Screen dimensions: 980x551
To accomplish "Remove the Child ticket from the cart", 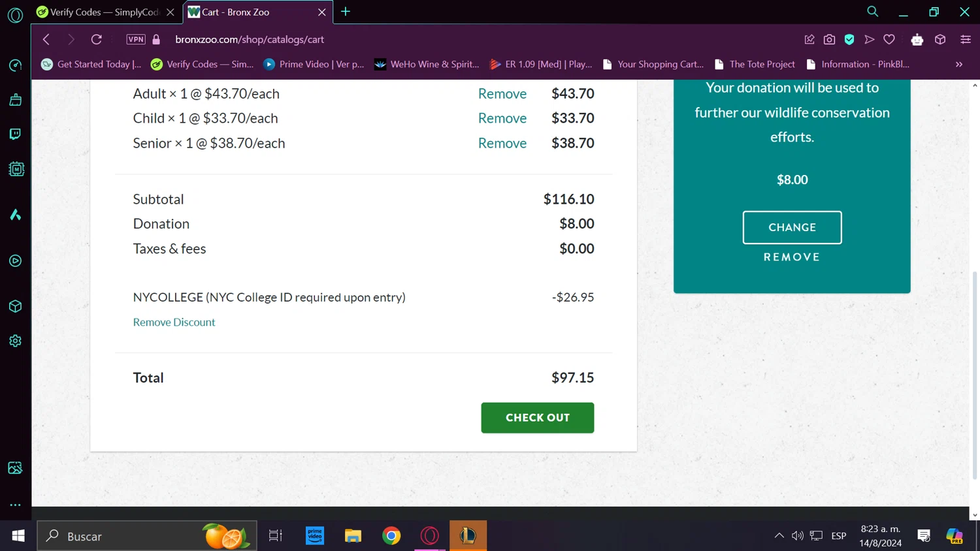I will (x=502, y=118).
